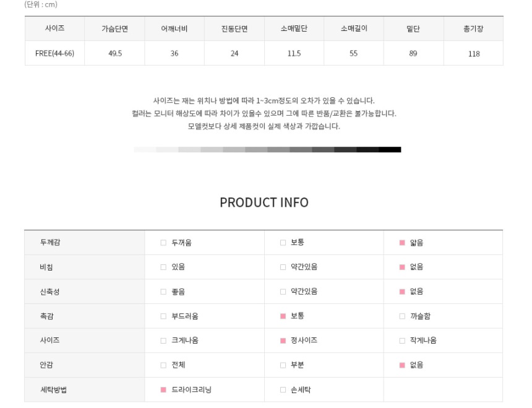The image size is (532, 408).
Task: Select the 부드러움 texture checkbox
Action: pyautogui.click(x=163, y=316)
